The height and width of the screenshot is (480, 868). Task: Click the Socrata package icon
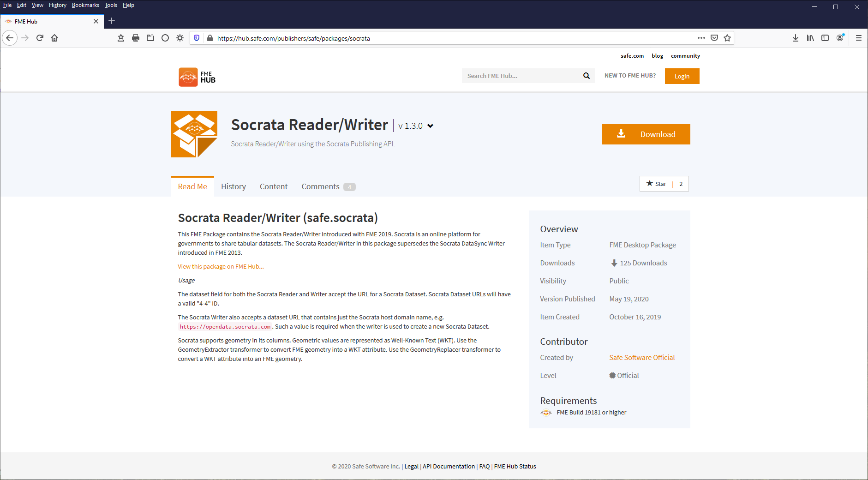click(194, 134)
